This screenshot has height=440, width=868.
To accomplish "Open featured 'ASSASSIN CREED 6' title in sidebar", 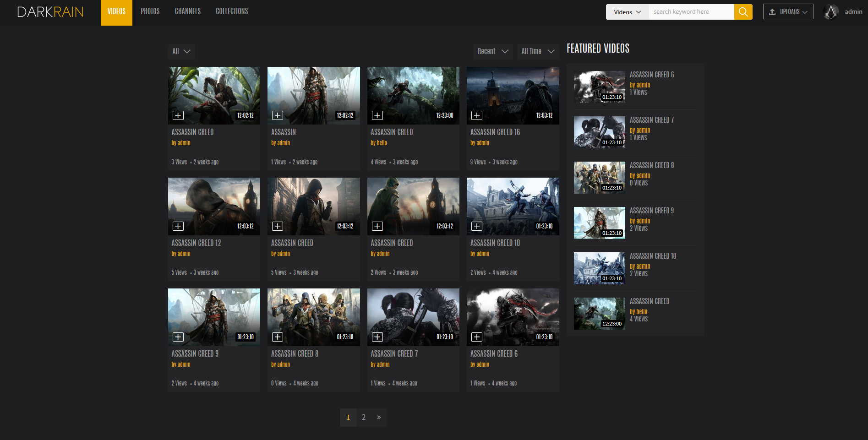I will click(x=651, y=75).
